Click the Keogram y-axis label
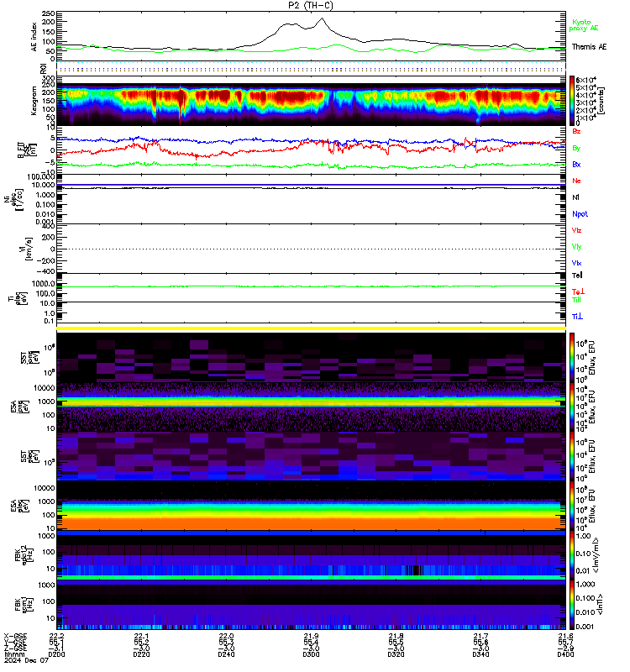The width and height of the screenshot is (630, 672). click(x=34, y=101)
